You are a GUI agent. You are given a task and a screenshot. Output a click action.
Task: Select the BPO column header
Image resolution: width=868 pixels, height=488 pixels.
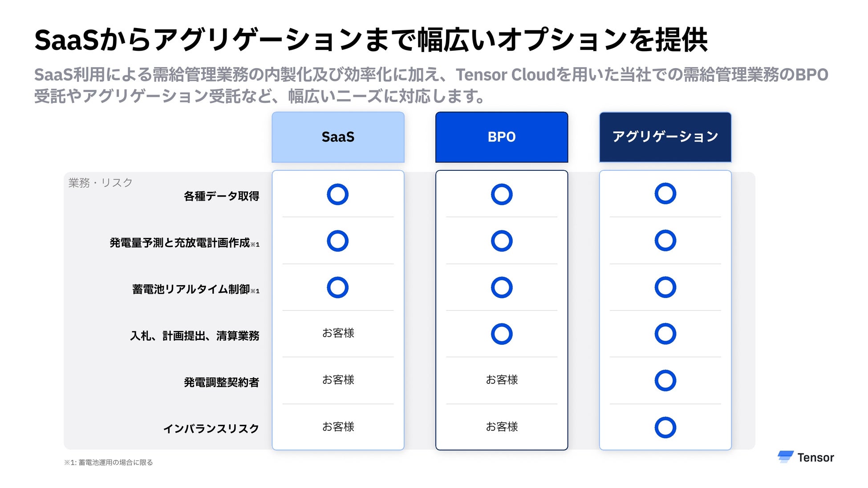(502, 137)
